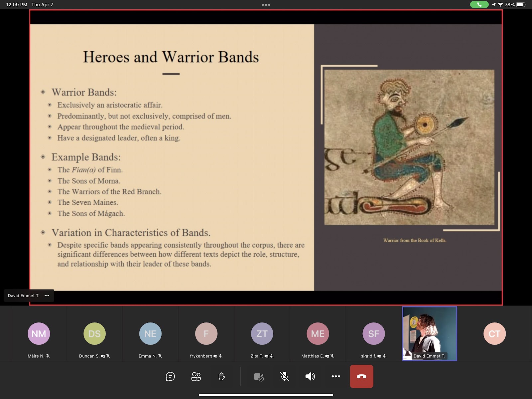
Task: Select Emma N. participant avatar
Action: point(150,333)
